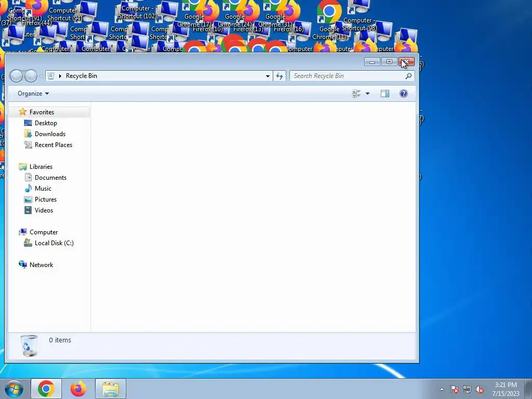This screenshot has height=399, width=532.
Task: Open Downloads under Favorites
Action: pyautogui.click(x=50, y=134)
